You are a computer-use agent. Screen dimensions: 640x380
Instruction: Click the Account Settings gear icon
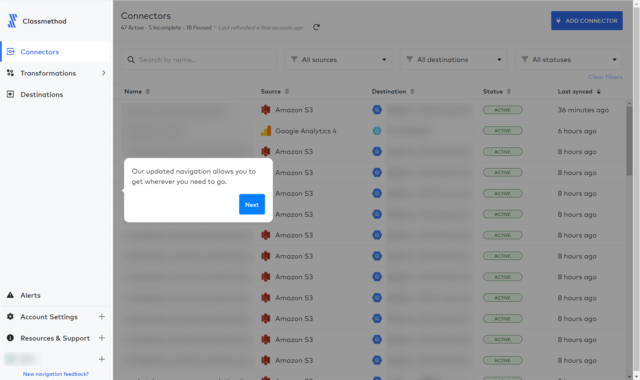(10, 316)
